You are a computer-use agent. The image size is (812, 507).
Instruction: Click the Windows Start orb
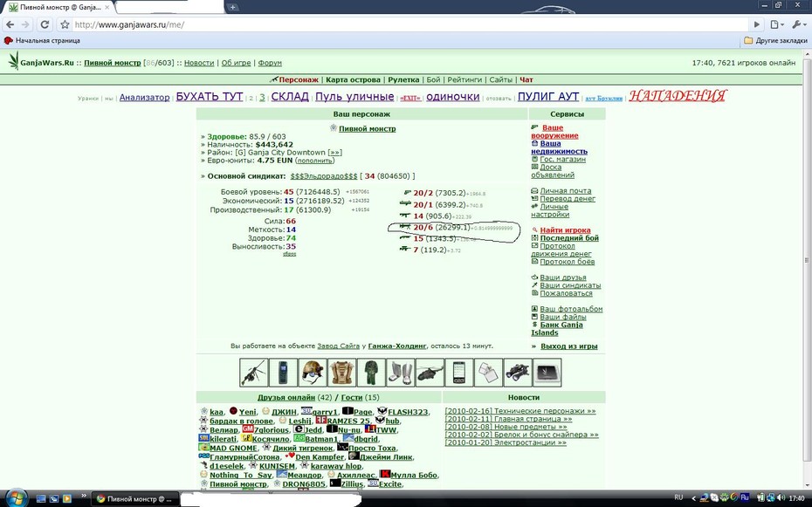coord(16,497)
